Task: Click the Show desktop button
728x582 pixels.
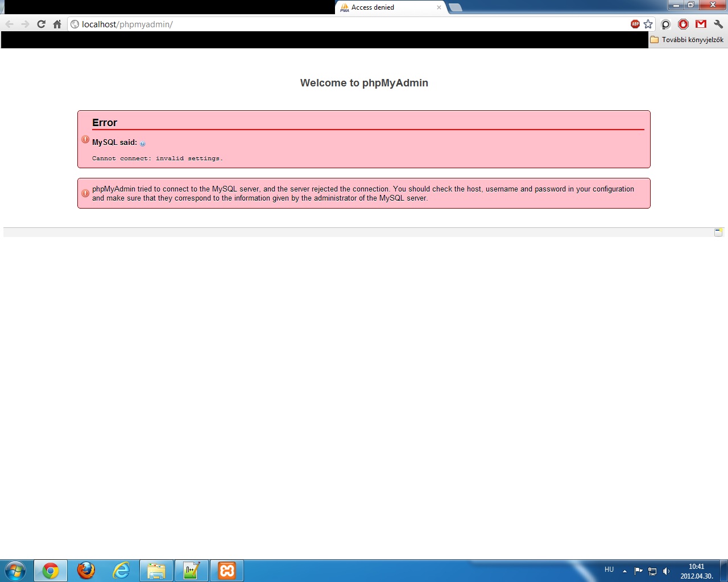Action: 724,571
